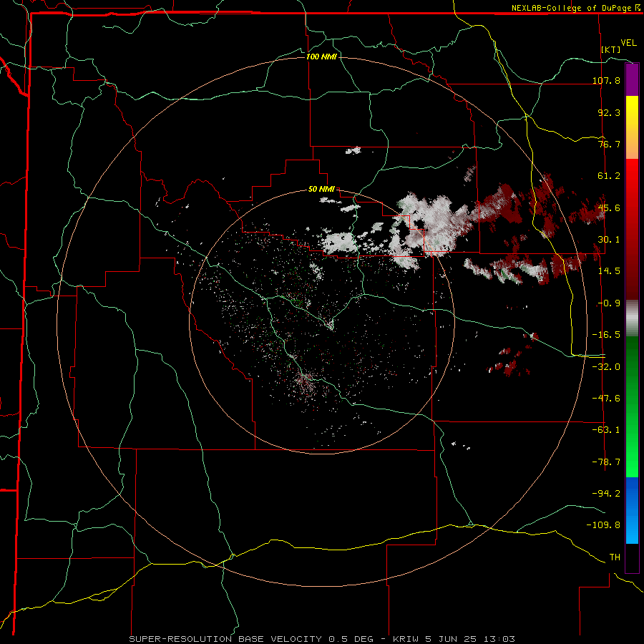Click the purple segment of the color bar
The height and width of the screenshot is (644, 644).
632,80
